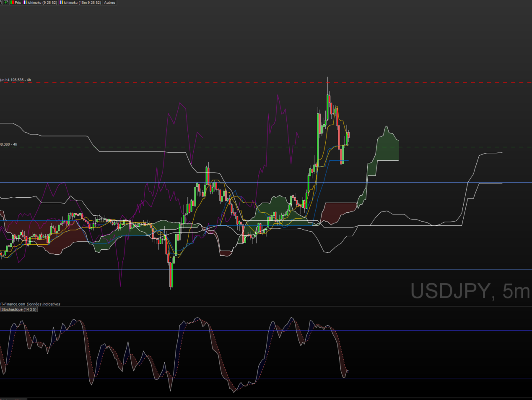Screen dimensions: 532x400
Task: Open the Autres menu
Action: 109,2
